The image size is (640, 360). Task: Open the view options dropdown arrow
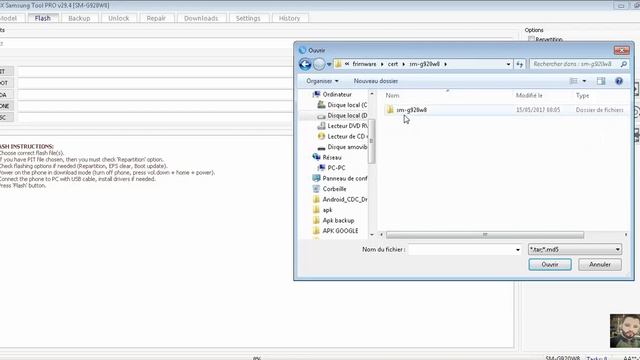tap(584, 81)
